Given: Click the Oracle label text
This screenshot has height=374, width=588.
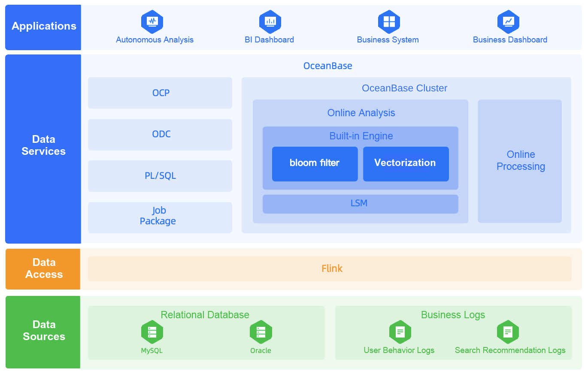Looking at the screenshot, I should pos(261,351).
